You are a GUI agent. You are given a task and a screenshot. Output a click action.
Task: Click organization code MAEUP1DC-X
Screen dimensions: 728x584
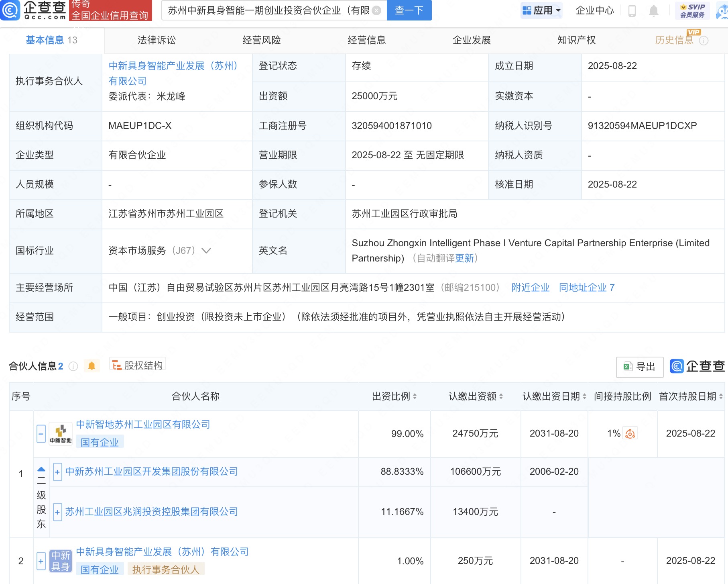(x=140, y=126)
